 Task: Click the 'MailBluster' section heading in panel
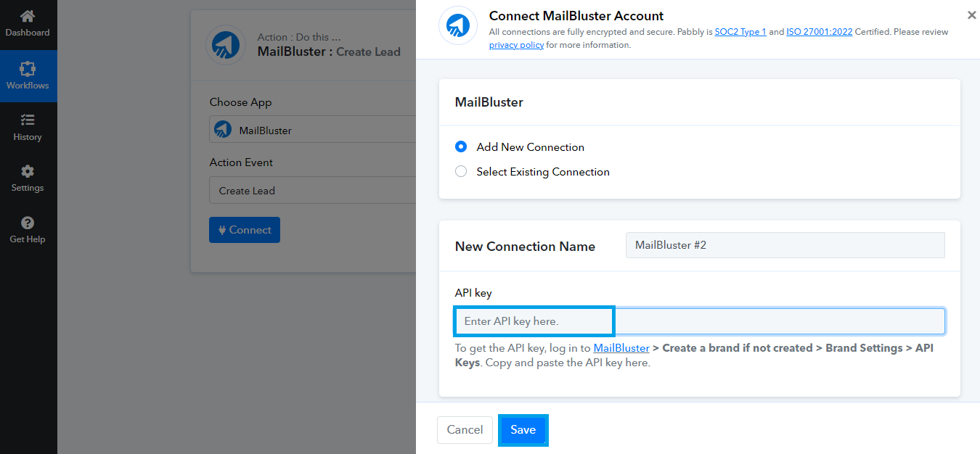(x=489, y=102)
